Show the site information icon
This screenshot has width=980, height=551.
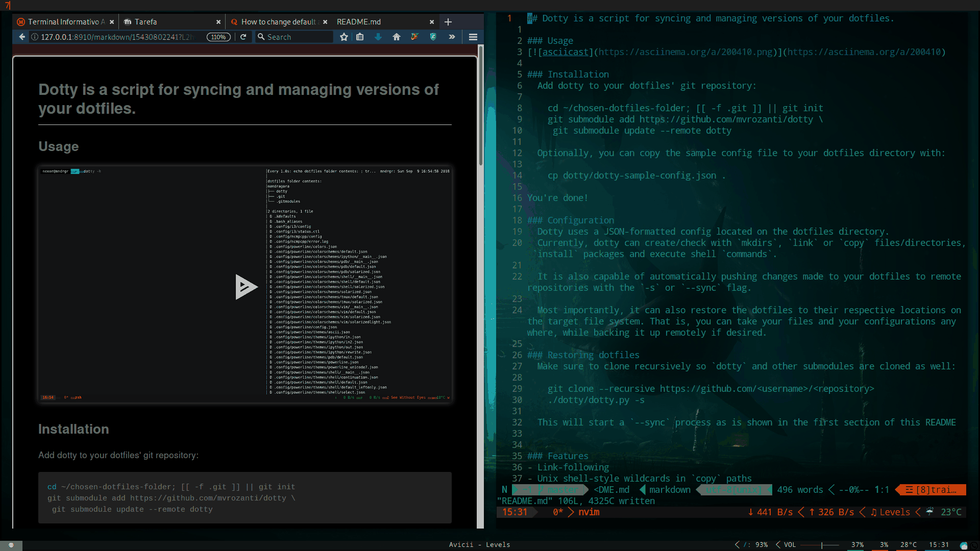click(x=35, y=37)
